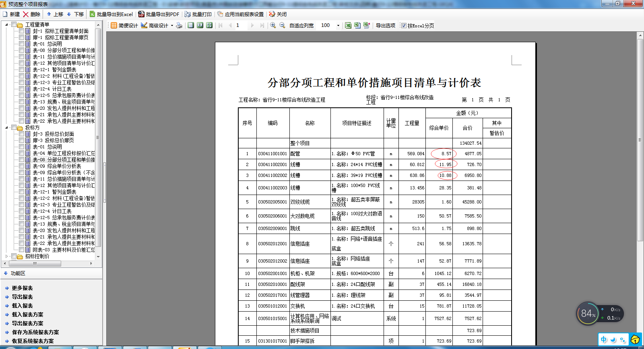This screenshot has height=349, width=644.
Task: Collapse the 投标方 tree node
Action: pyautogui.click(x=6, y=127)
